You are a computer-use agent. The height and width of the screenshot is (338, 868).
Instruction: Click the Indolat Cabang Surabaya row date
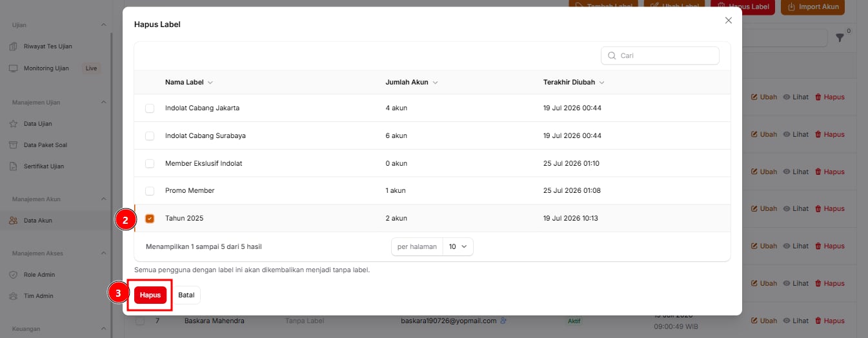572,136
